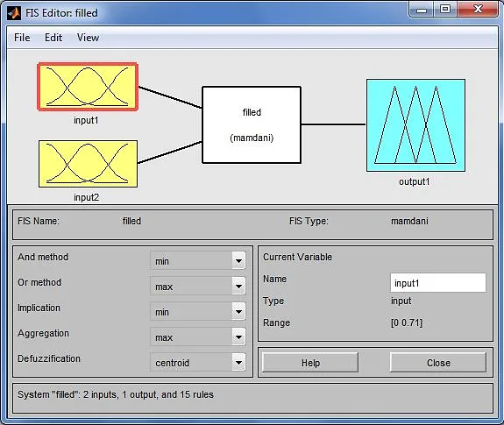Open the Edit menu
The image size is (504, 425).
tap(53, 38)
